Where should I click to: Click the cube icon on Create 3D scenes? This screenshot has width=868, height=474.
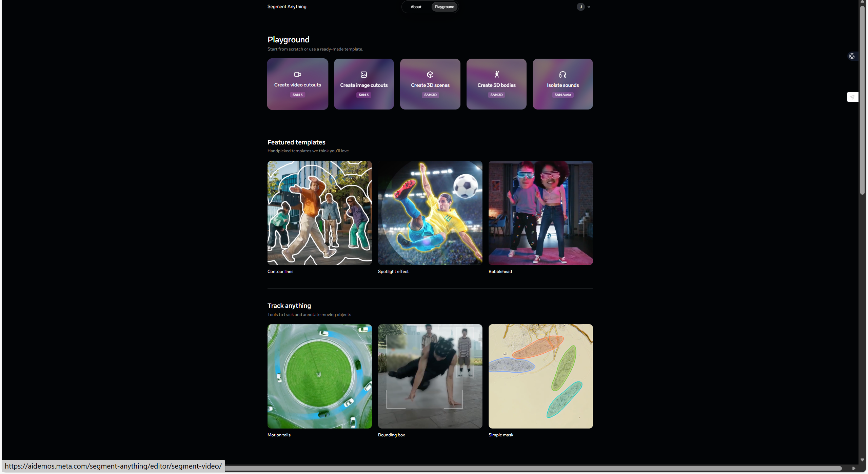coord(430,75)
